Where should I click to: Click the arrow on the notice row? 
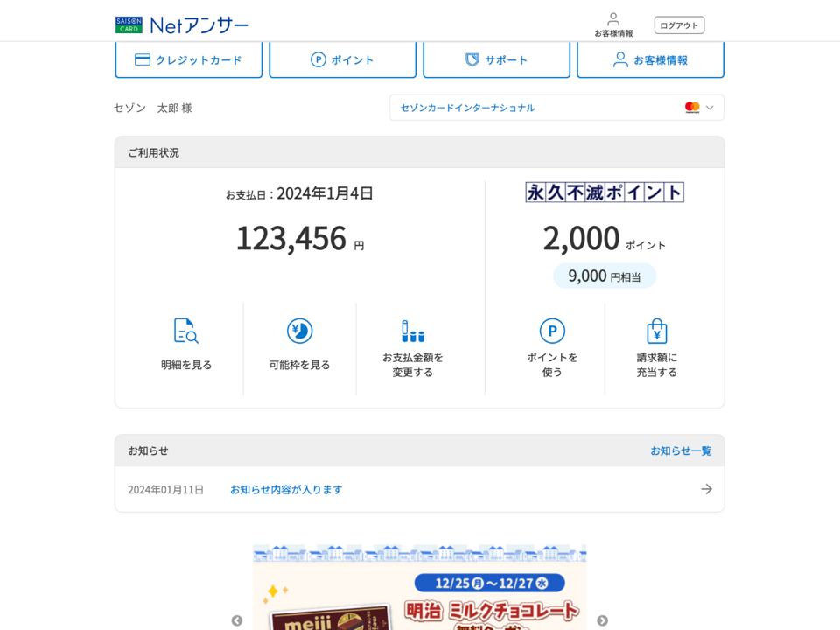[706, 489]
